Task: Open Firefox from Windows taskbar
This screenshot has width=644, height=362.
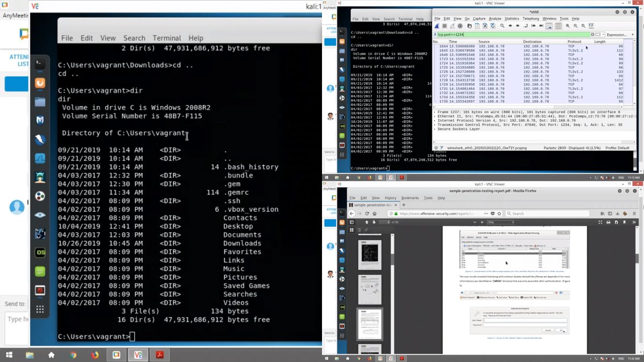Action: pyautogui.click(x=95, y=354)
